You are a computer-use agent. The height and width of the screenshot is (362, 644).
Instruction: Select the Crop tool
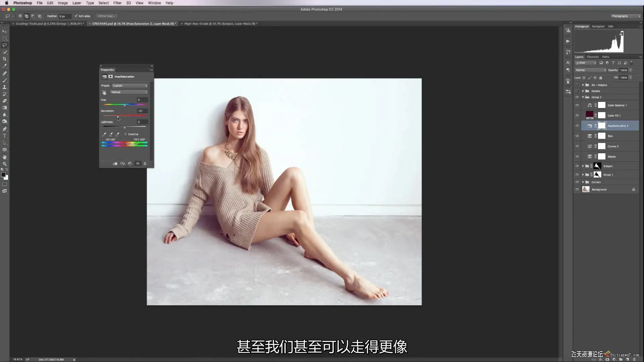pyautogui.click(x=5, y=59)
